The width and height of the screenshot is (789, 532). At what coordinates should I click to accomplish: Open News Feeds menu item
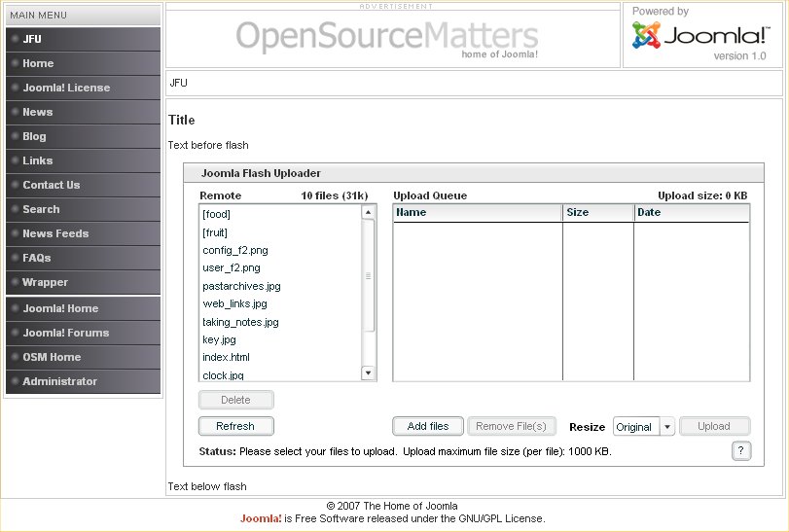[83, 233]
